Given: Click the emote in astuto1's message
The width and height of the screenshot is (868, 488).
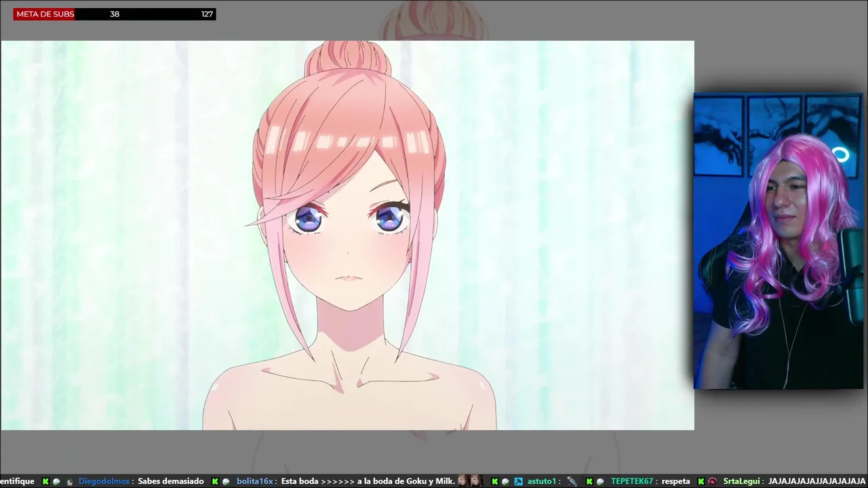Looking at the screenshot, I should click(572, 481).
